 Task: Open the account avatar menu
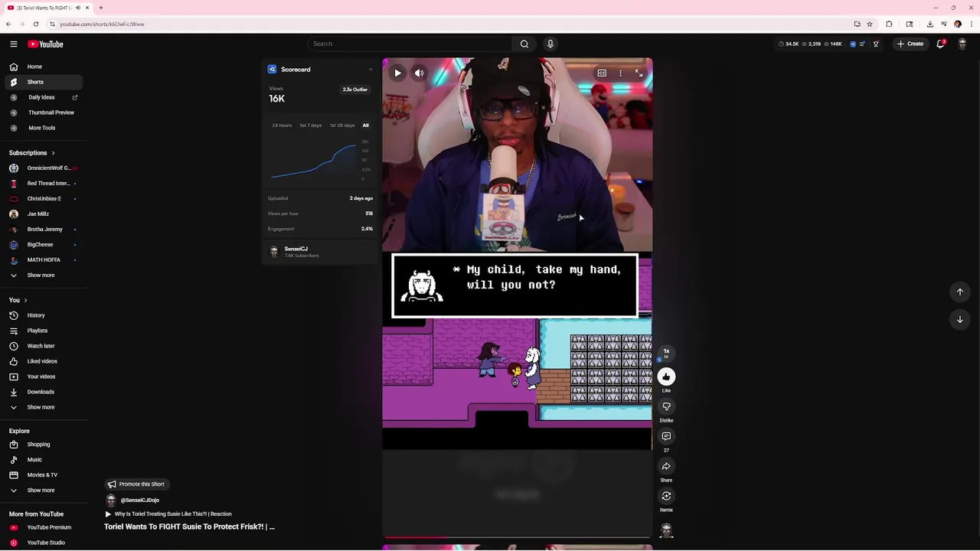[x=962, y=44]
